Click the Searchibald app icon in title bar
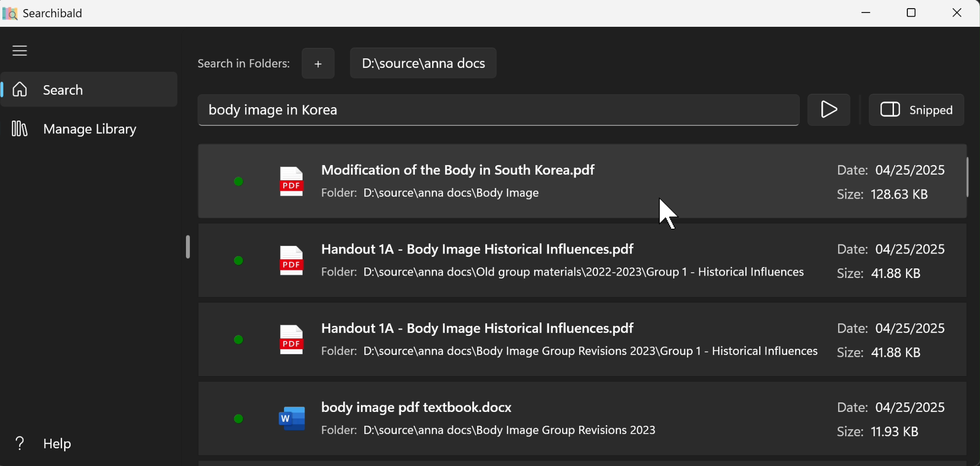Viewport: 980px width, 466px height. 10,13
